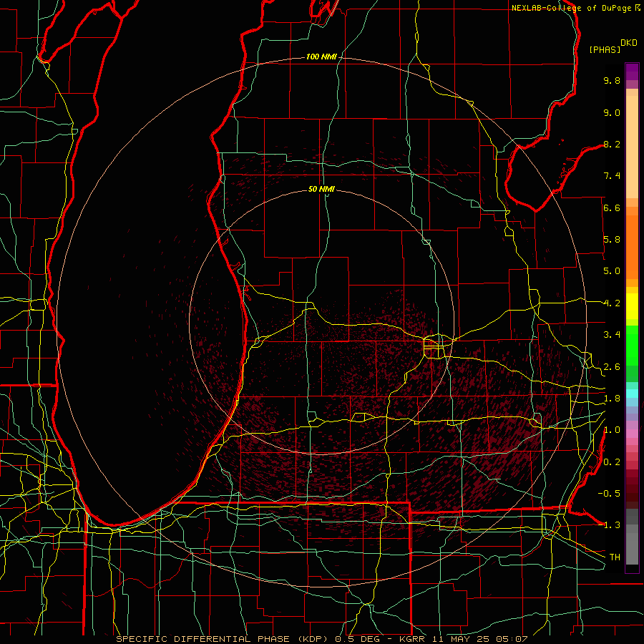This screenshot has height=644, width=644.
Task: Click the Specific Differential Phase (KDP) caption
Action: pos(223,639)
